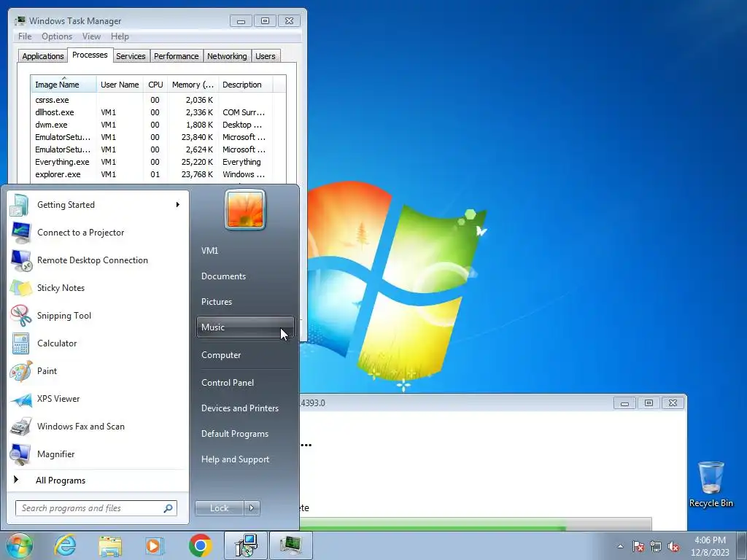Switch to the Performance tab
The width and height of the screenshot is (747, 560).
click(177, 55)
